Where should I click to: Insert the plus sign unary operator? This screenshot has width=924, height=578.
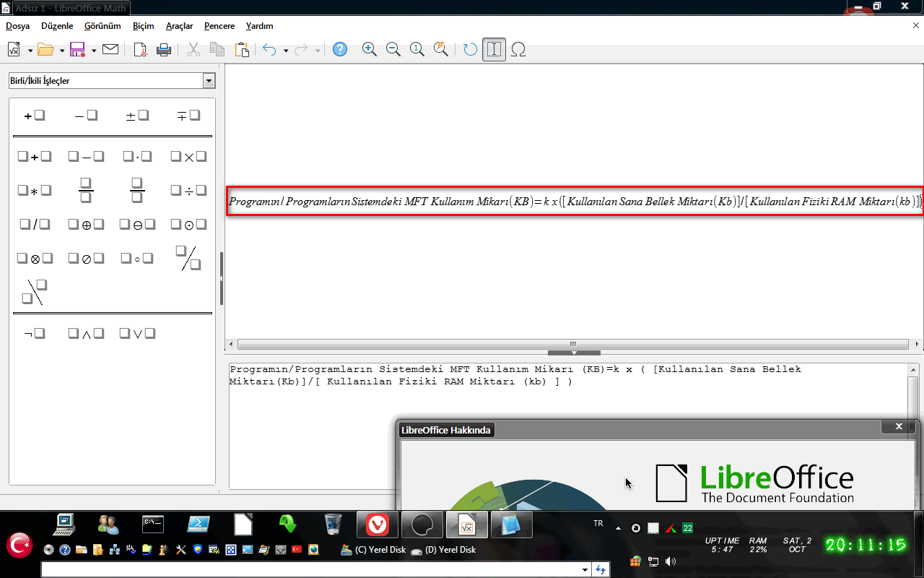click(x=35, y=116)
